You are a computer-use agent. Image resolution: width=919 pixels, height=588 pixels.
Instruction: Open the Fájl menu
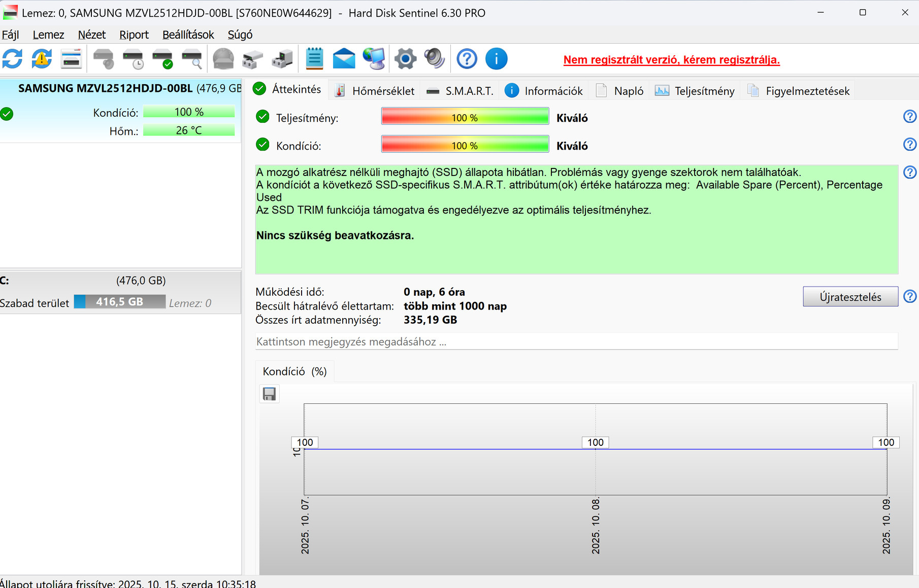(x=10, y=34)
